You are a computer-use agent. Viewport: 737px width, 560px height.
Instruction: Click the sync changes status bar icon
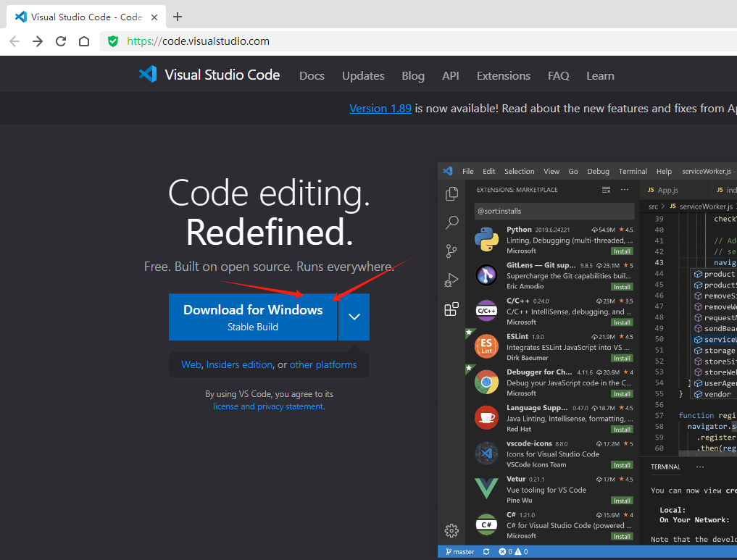486,552
